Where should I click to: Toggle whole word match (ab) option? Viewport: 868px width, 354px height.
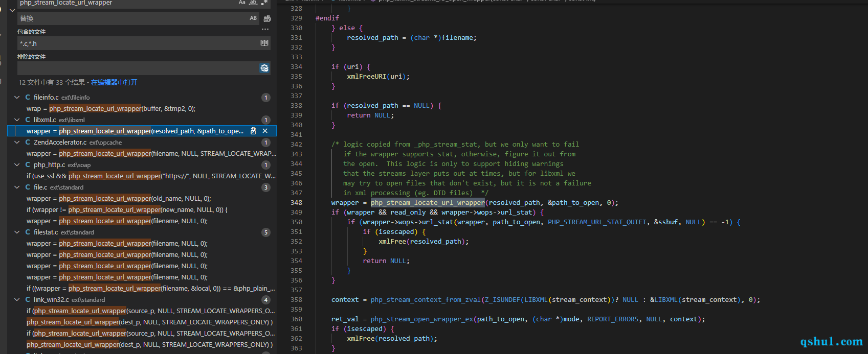coord(253,3)
